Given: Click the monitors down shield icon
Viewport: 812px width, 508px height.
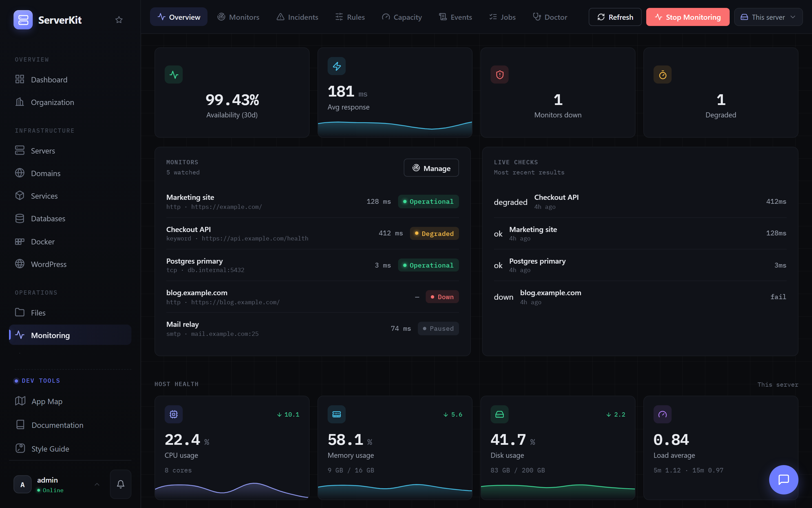Looking at the screenshot, I should point(500,75).
